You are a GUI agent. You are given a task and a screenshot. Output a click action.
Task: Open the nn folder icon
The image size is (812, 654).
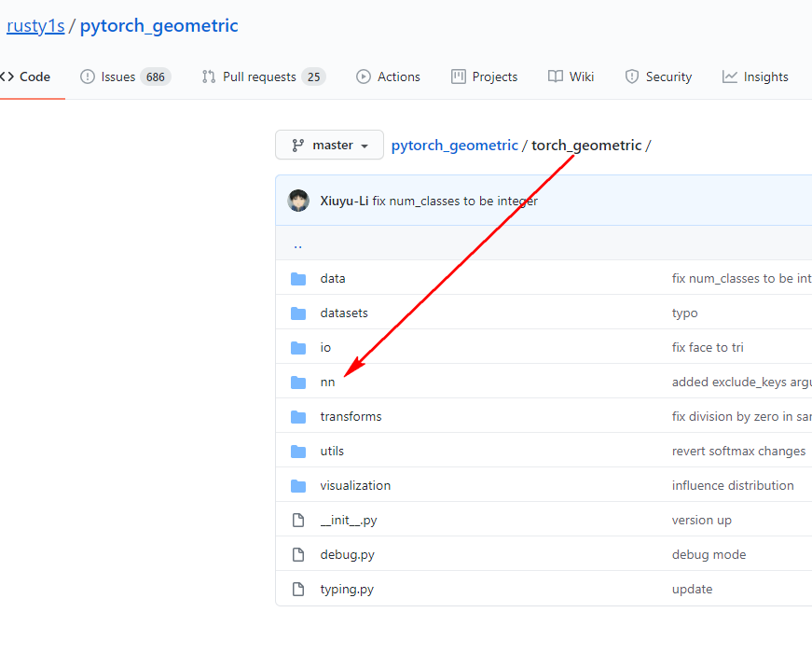pos(298,382)
